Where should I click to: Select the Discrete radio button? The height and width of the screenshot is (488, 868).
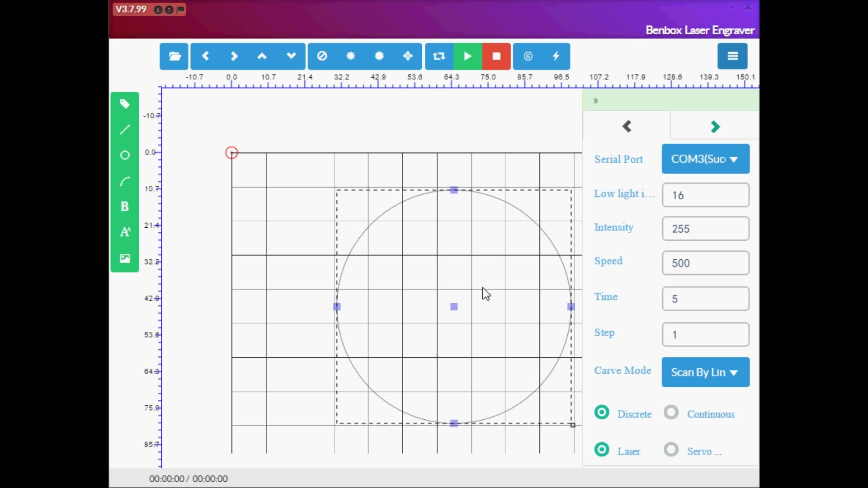point(602,413)
